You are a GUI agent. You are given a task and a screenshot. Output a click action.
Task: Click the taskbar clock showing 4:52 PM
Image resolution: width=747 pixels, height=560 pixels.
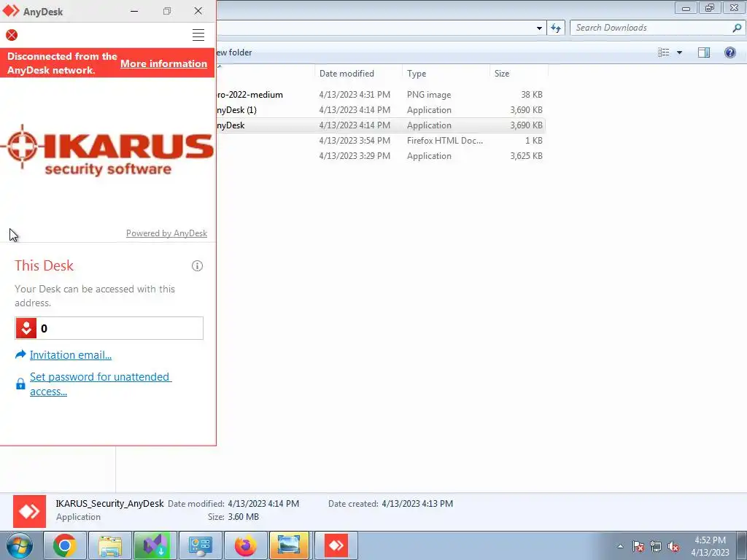[710, 546]
